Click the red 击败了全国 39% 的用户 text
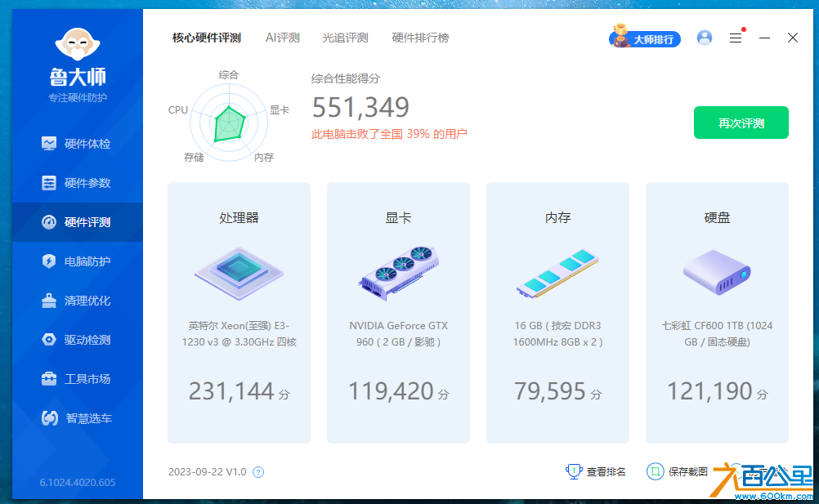The width and height of the screenshot is (819, 504). coord(388,134)
